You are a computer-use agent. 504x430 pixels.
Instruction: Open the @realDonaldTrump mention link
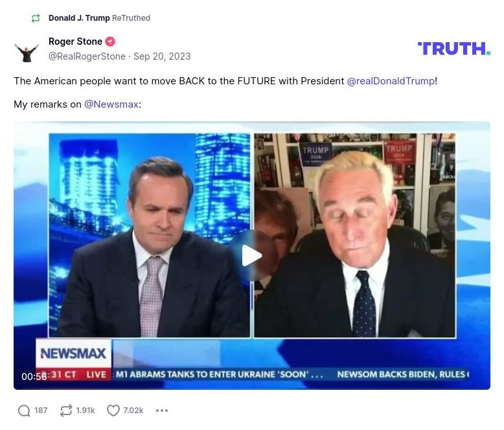(x=391, y=81)
